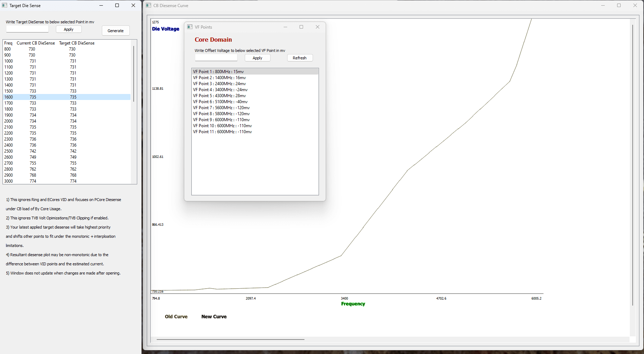Click the Current CB DieSense column header

coord(36,43)
